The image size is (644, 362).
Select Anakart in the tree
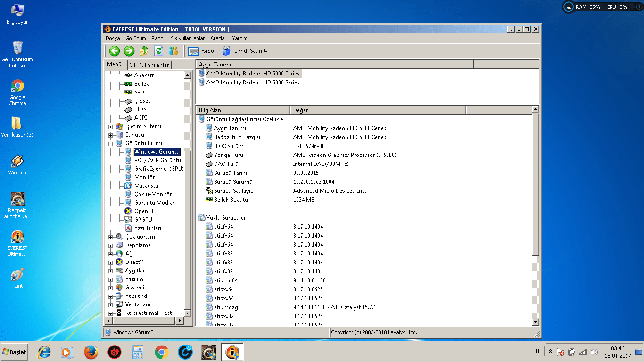[144, 75]
